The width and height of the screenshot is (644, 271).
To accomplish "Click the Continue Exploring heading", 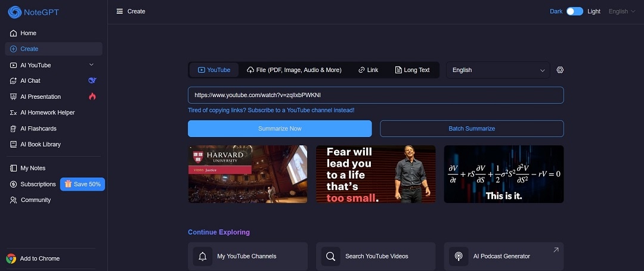I will pos(219,232).
